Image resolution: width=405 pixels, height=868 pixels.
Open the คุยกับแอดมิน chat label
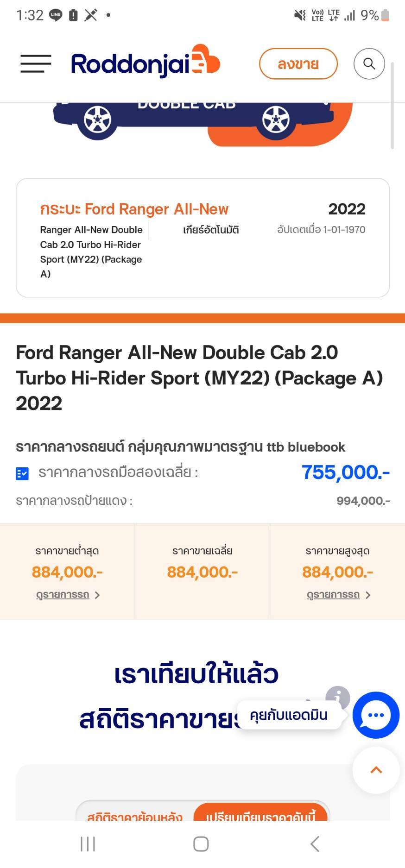coord(289,715)
